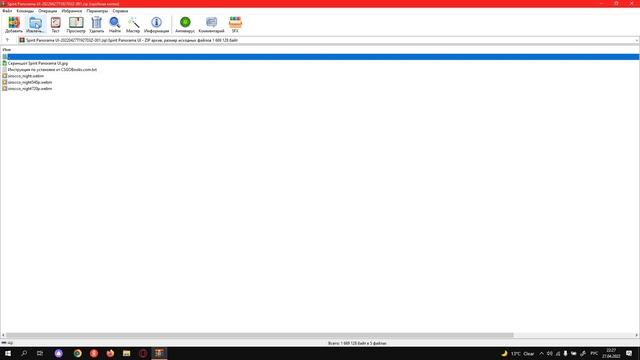The width and height of the screenshot is (640, 360).
Task: Open the Команды menu
Action: click(x=25, y=11)
